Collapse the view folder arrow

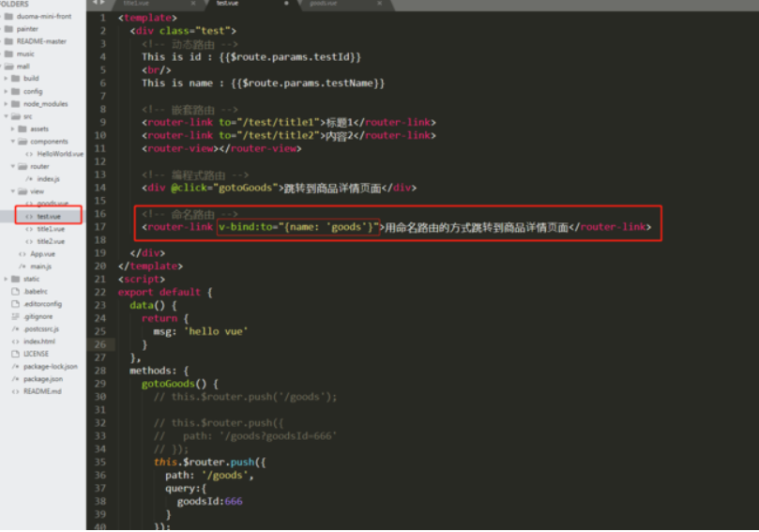pos(12,191)
